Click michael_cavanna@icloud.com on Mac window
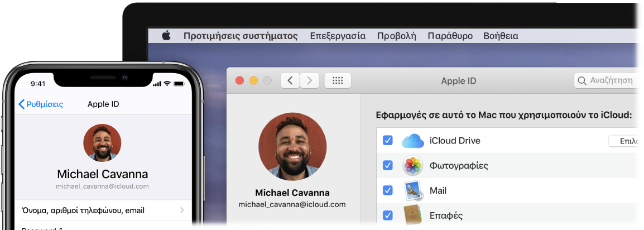The image size is (644, 230). point(292,204)
